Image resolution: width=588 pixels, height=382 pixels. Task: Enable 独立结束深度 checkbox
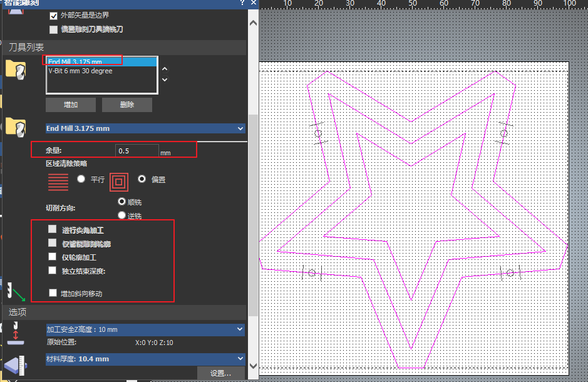click(53, 271)
